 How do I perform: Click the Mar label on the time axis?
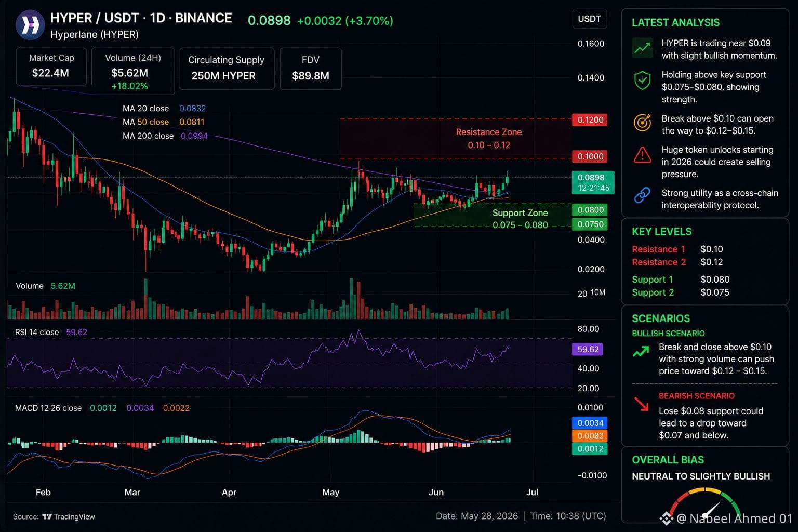[x=132, y=492]
